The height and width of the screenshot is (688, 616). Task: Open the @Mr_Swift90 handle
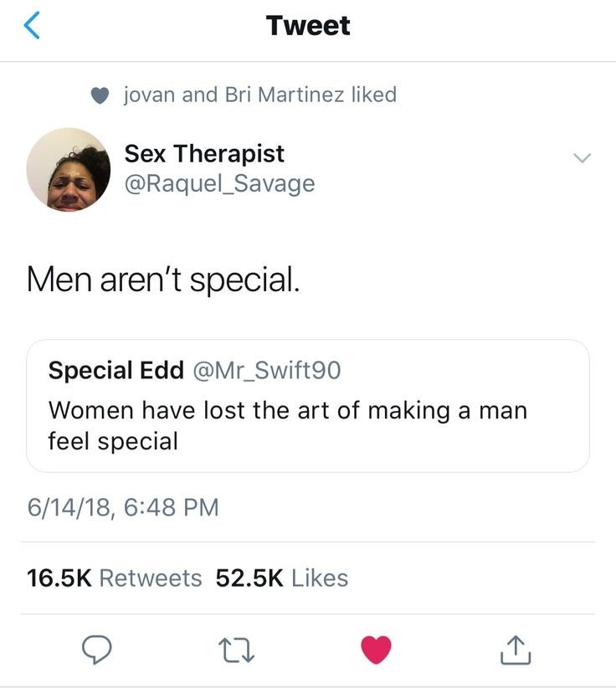coord(266,370)
